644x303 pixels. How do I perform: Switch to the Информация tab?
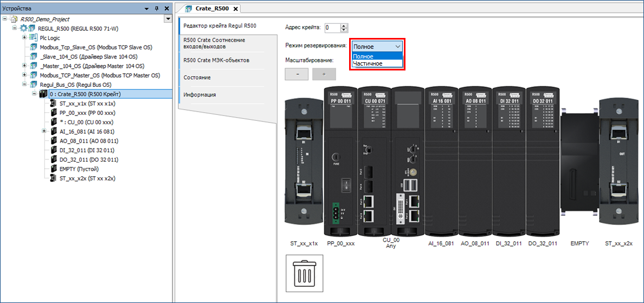point(199,95)
